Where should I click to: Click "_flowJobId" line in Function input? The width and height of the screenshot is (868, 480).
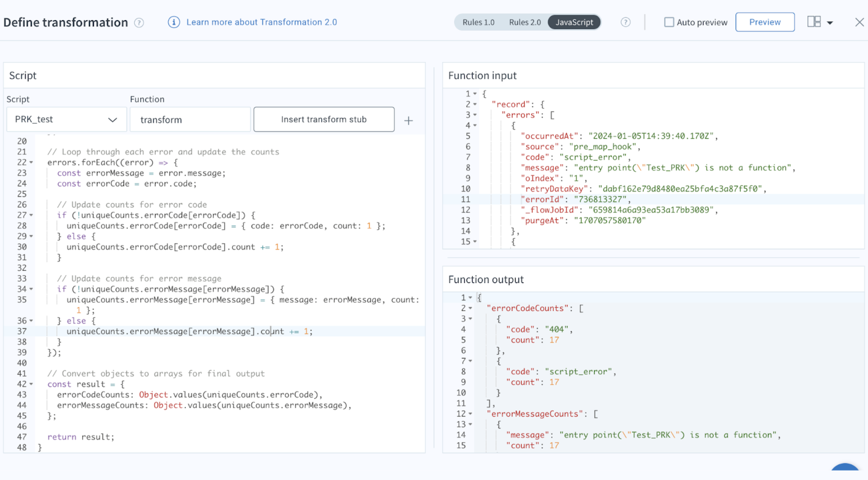(619, 210)
